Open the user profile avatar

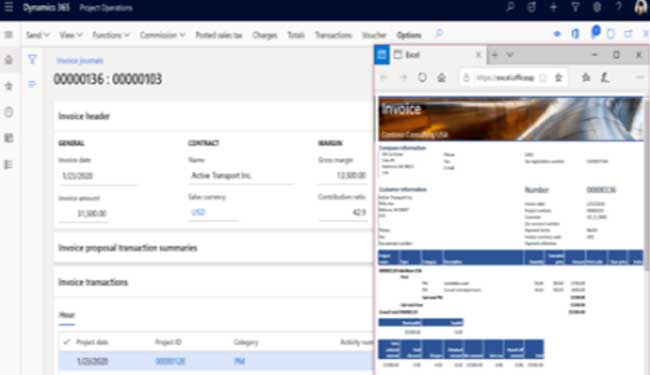click(640, 7)
